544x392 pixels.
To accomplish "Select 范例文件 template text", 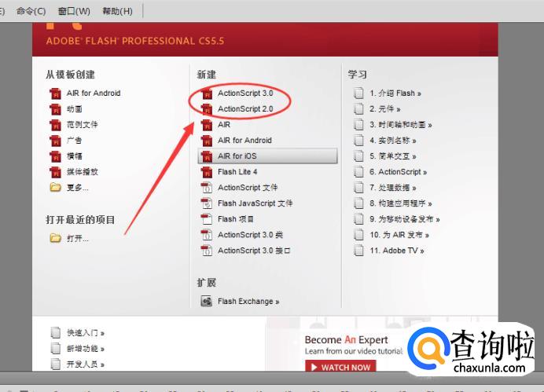I will pos(83,125).
